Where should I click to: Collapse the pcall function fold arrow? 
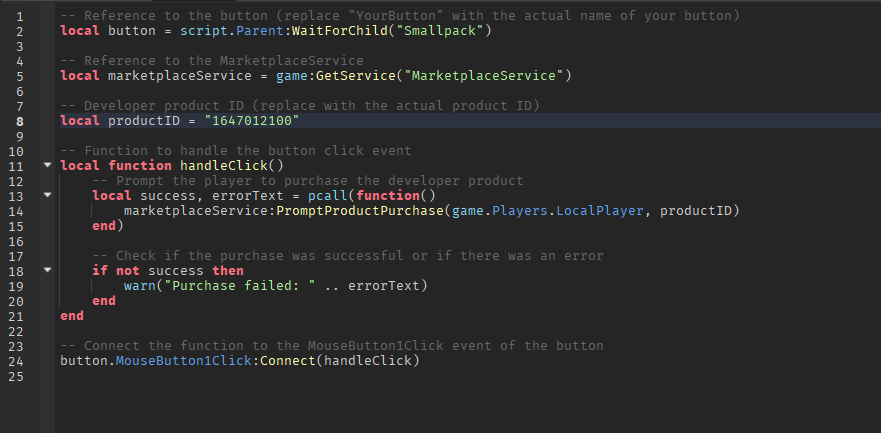tap(47, 195)
